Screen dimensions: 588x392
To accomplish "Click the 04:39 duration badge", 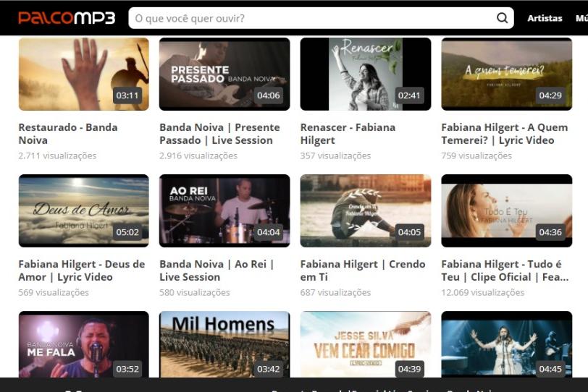I will click(409, 369).
